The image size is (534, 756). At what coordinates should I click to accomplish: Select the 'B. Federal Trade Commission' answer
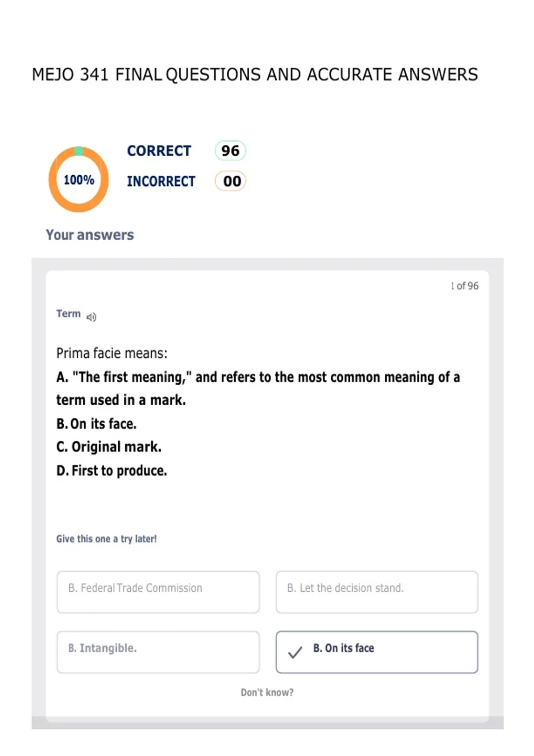(158, 592)
